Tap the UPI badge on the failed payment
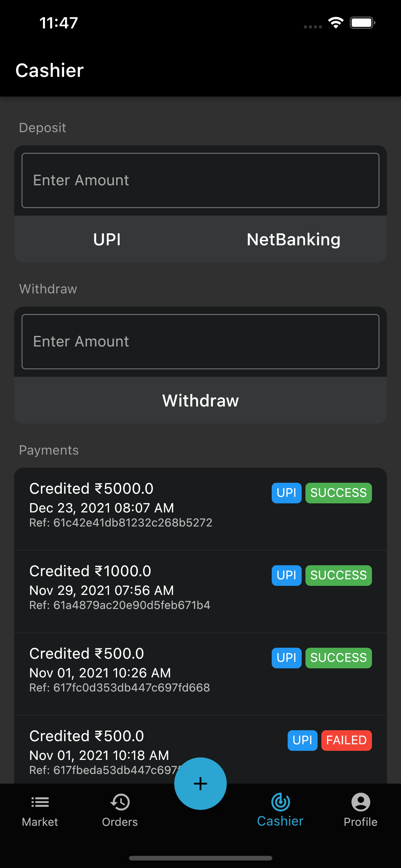This screenshot has height=868, width=401. pyautogui.click(x=302, y=740)
